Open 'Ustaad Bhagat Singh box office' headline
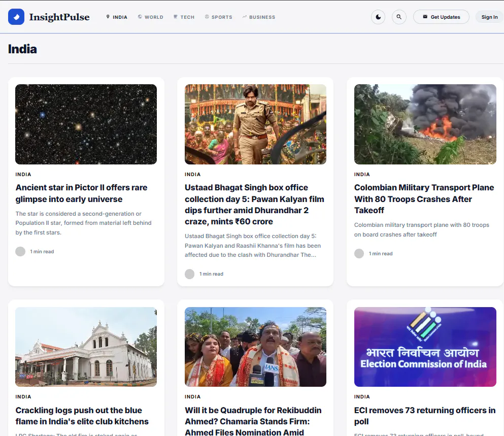The image size is (504, 436). pos(255,205)
